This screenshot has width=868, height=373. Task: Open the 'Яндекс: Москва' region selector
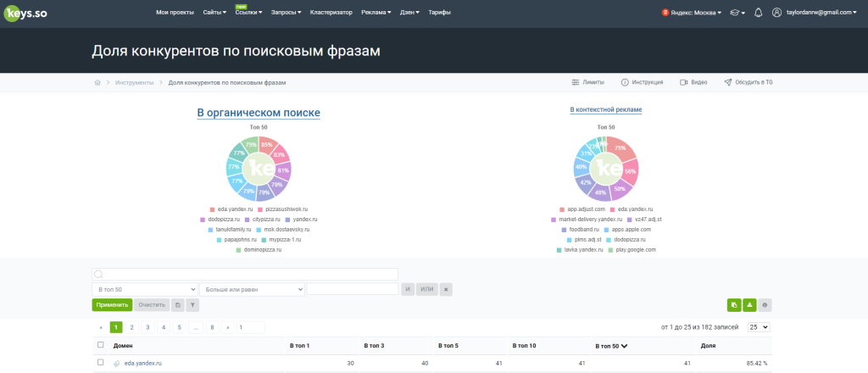(692, 12)
